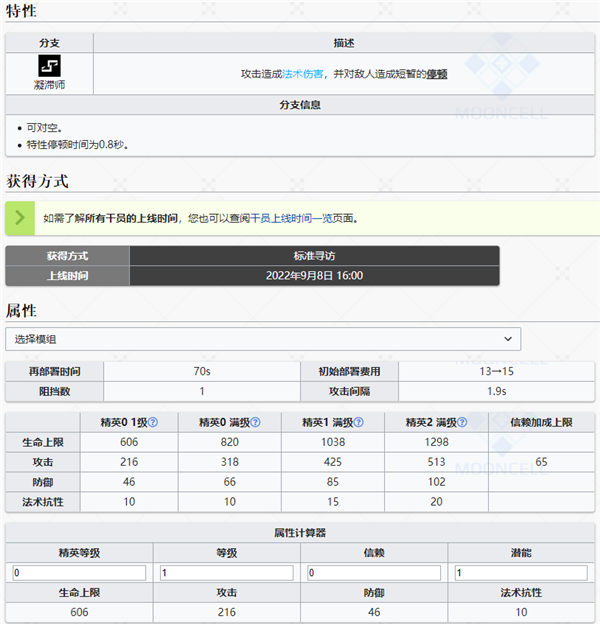600x624 pixels.
Task: Click the 85 defense cell
Action: coord(333,482)
